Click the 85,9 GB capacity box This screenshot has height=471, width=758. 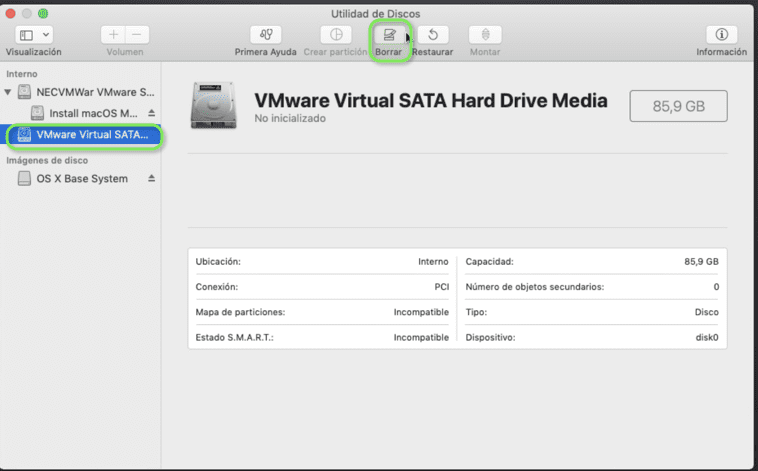pyautogui.click(x=678, y=106)
